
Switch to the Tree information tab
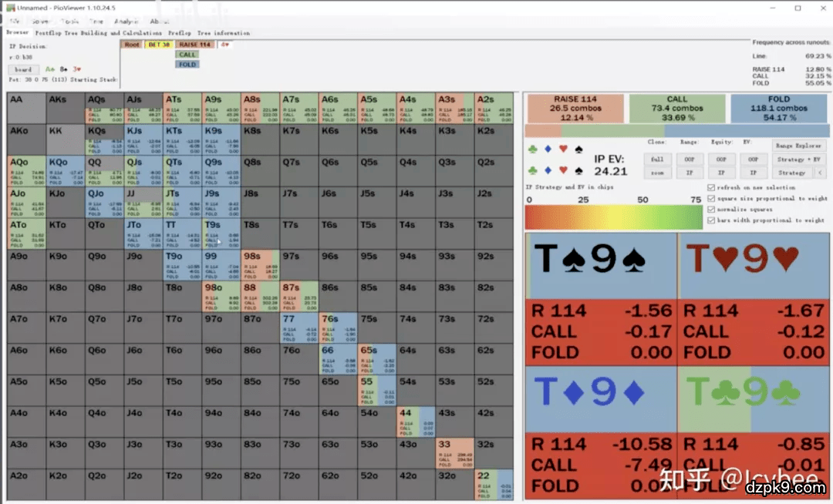pos(224,33)
